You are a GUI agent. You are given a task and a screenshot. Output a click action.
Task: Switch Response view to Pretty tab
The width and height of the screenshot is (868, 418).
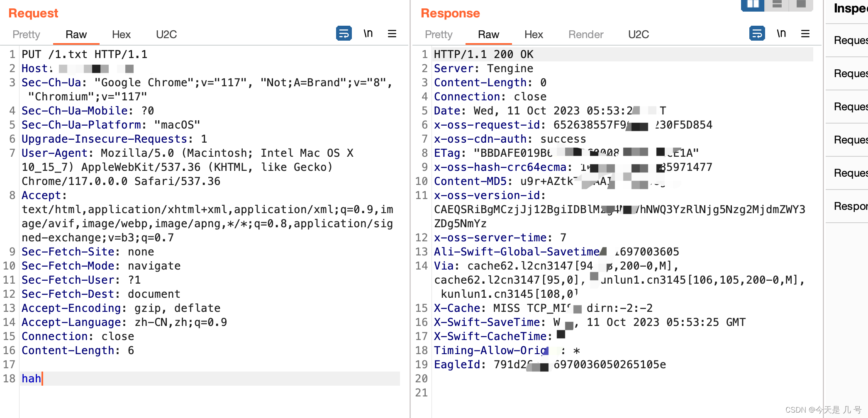[x=439, y=34]
